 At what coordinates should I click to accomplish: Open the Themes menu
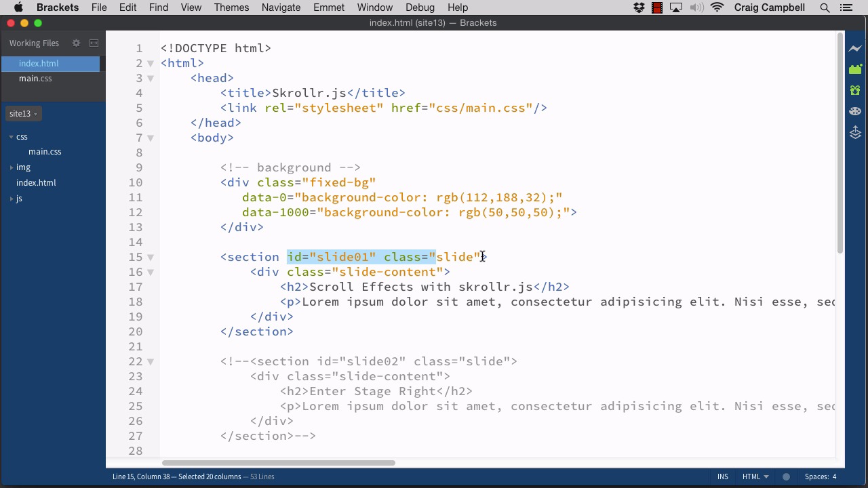tap(231, 7)
